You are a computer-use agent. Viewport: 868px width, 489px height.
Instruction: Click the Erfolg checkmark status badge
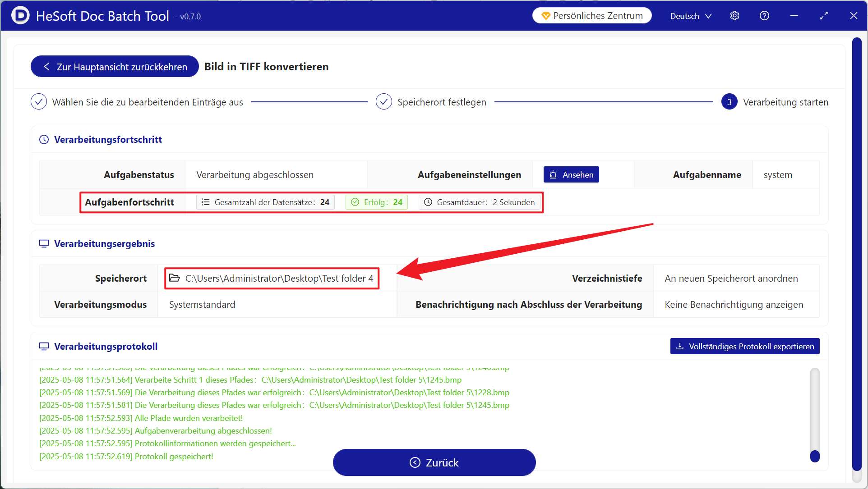point(377,202)
